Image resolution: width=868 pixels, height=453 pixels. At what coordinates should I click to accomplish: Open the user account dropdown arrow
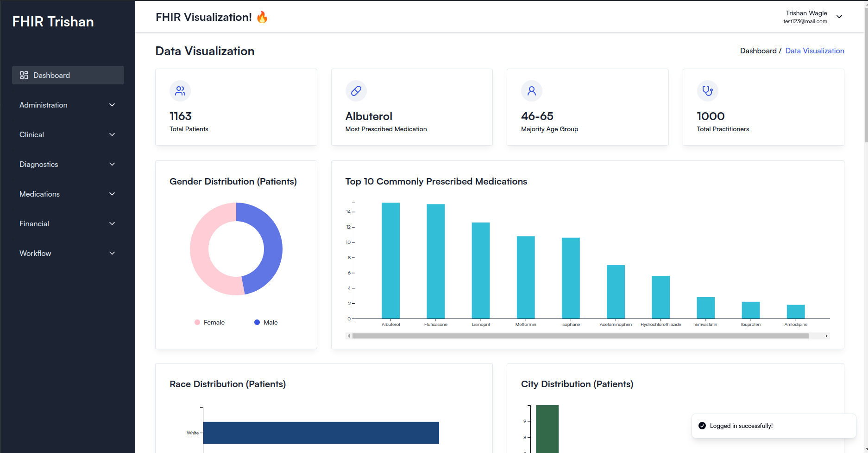(839, 17)
